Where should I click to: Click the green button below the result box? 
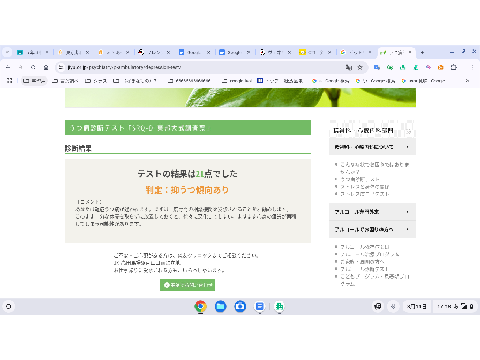tap(187, 285)
